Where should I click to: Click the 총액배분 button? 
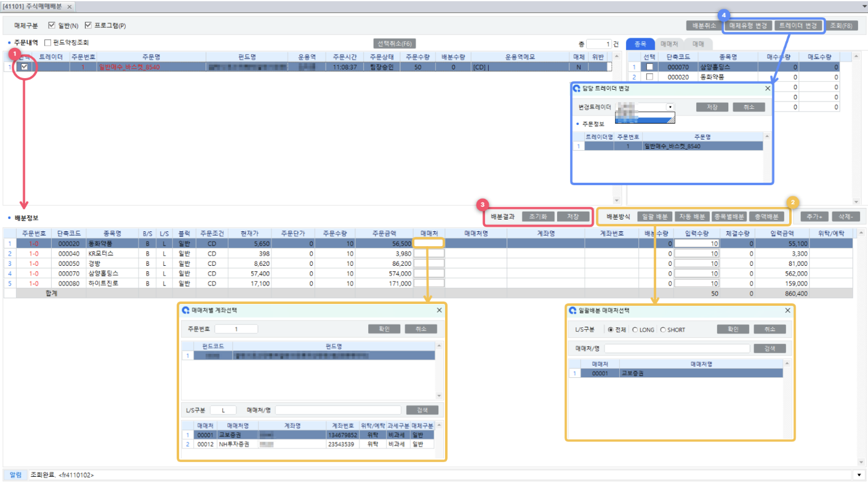click(766, 217)
